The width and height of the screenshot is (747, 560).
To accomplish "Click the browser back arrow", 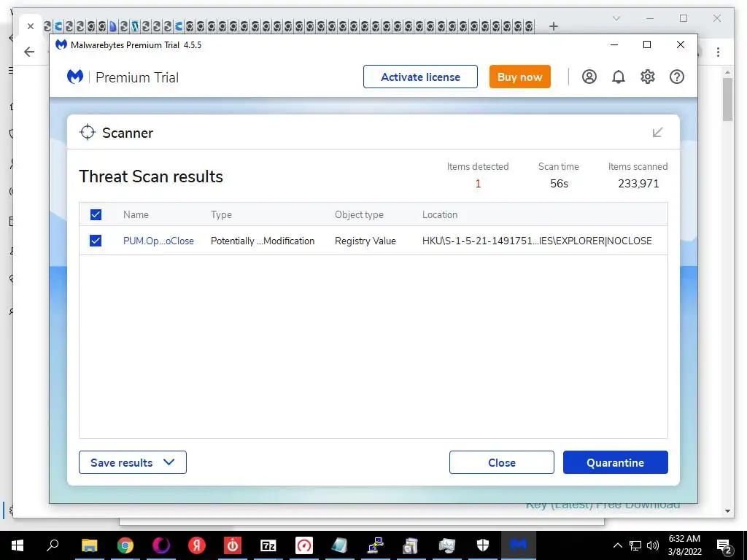I will (x=29, y=52).
